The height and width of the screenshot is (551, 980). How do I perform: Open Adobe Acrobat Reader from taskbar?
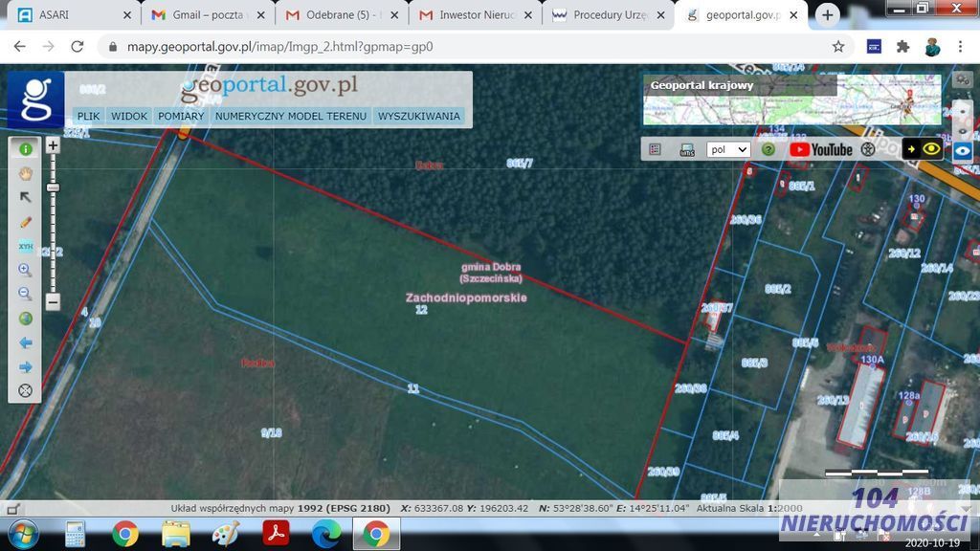pyautogui.click(x=276, y=534)
